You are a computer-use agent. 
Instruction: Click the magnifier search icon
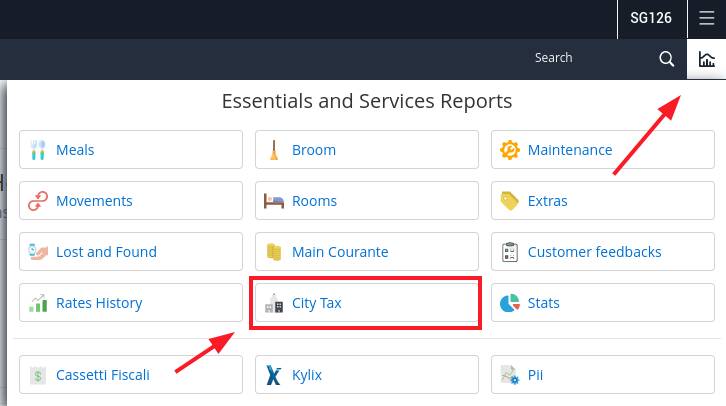pyautogui.click(x=666, y=59)
